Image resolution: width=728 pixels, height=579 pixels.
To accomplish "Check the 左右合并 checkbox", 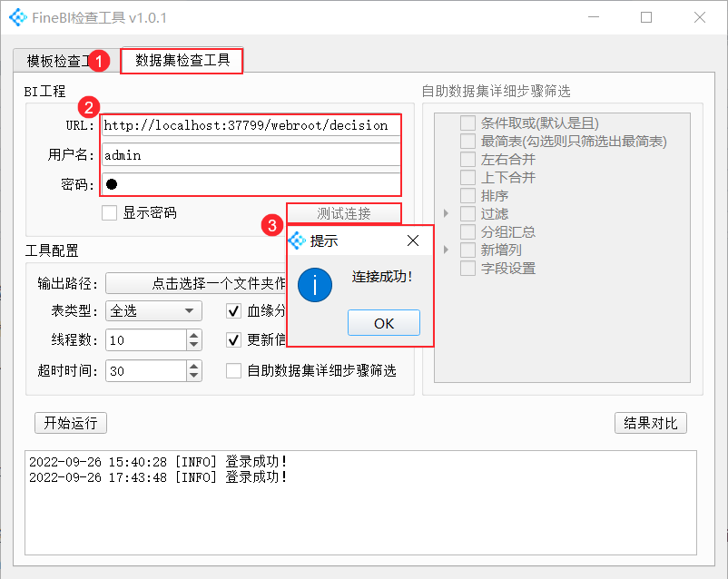I will click(468, 159).
